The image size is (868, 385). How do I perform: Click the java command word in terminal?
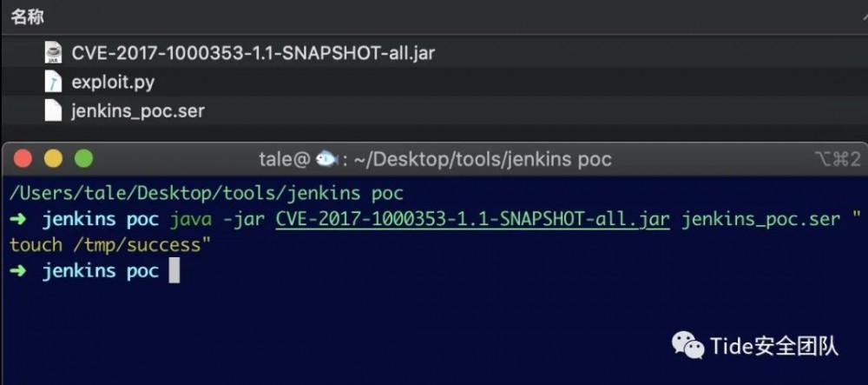(191, 219)
